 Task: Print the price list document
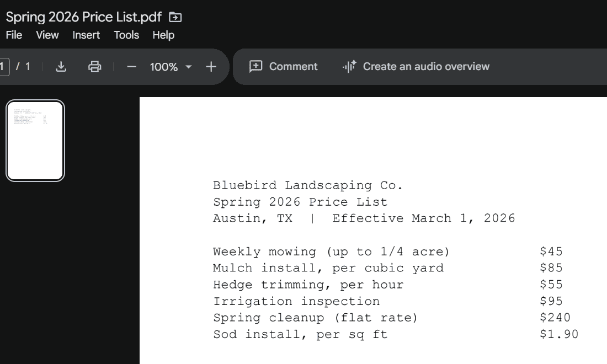(x=94, y=67)
